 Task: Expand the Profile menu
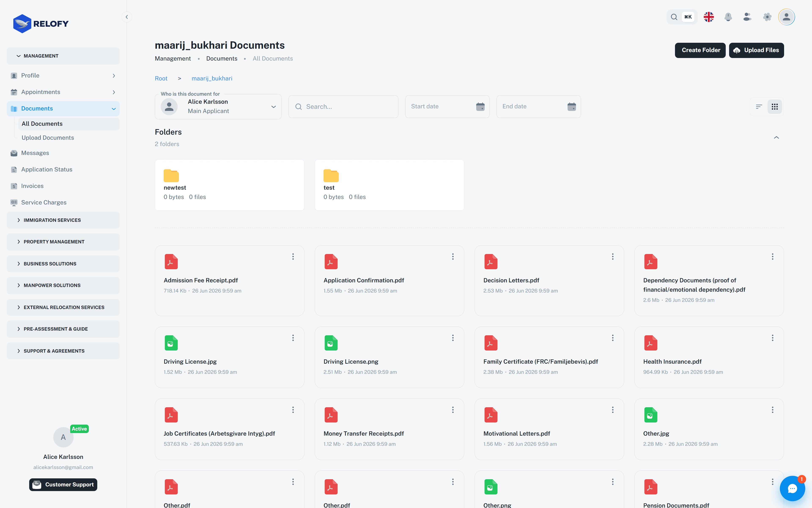click(63, 76)
